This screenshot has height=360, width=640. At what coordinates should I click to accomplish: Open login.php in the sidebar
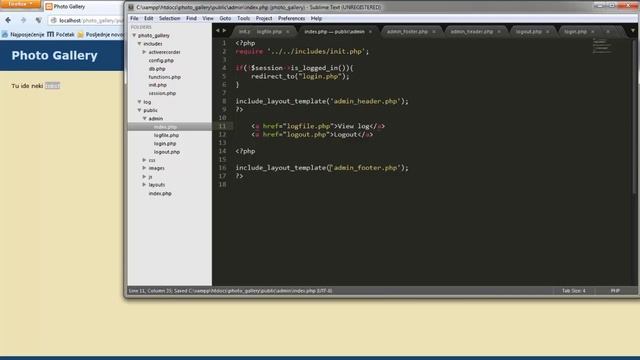pyautogui.click(x=165, y=144)
